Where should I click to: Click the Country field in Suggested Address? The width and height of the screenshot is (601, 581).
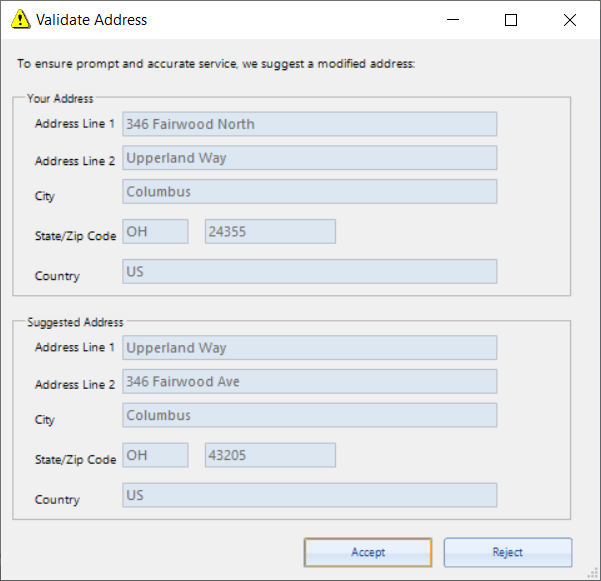pos(310,495)
